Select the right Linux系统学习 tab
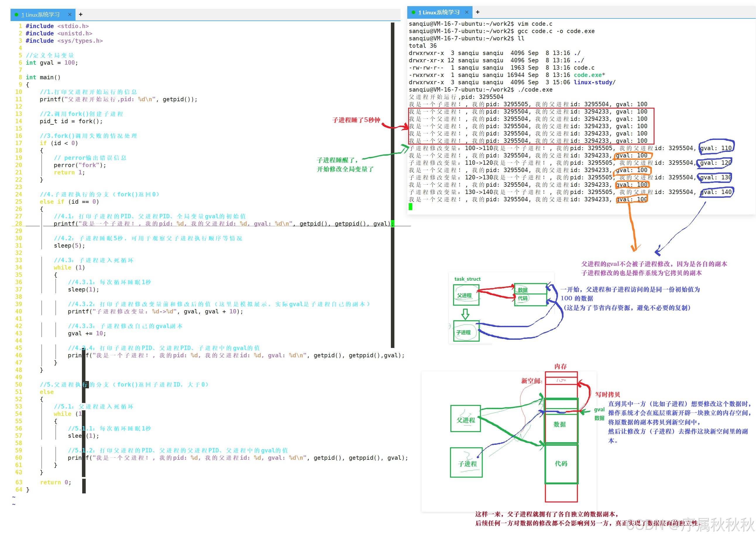756x537 pixels. tap(439, 12)
